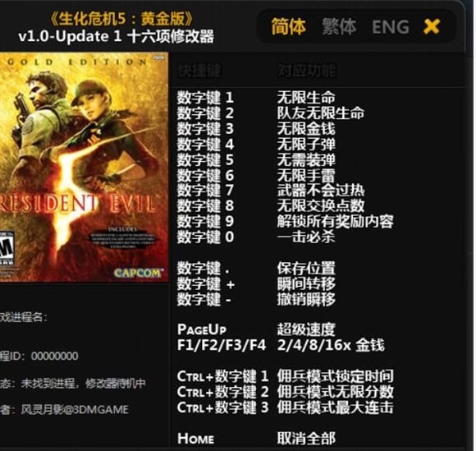The height and width of the screenshot is (451, 476).
Task: Select the 无需装弹 entry
Action: [x=306, y=159]
